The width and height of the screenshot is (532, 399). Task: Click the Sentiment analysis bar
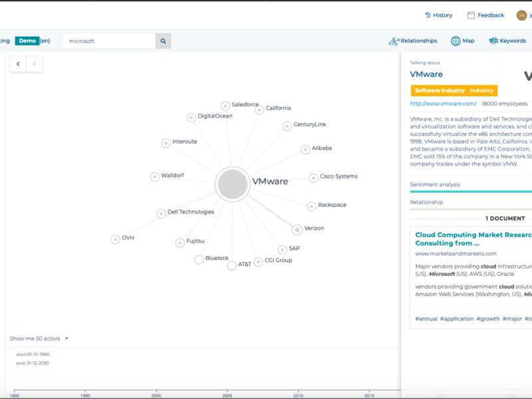tap(471, 192)
